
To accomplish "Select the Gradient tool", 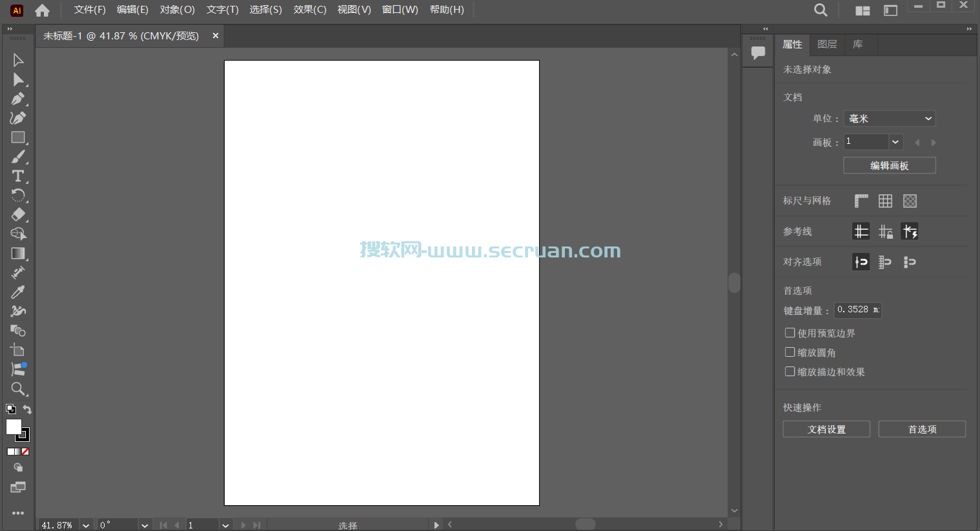I will click(18, 254).
